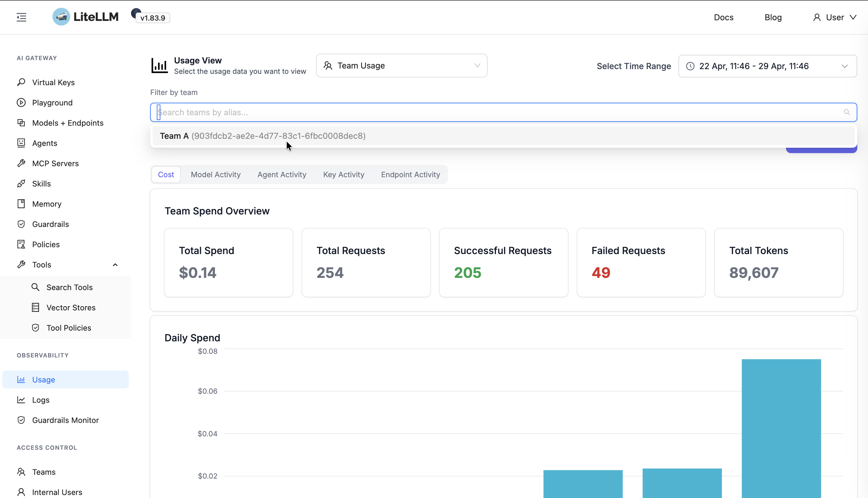Open the Team Usage view dropdown

tap(401, 66)
